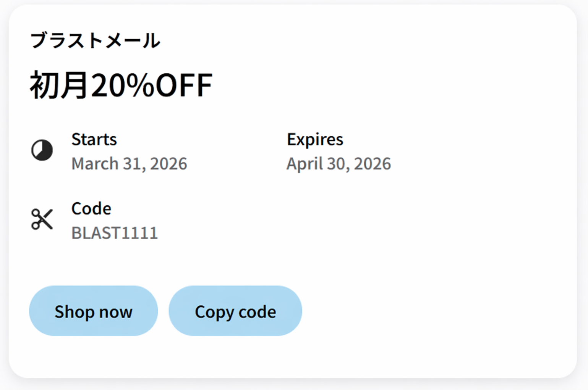Image resolution: width=588 pixels, height=390 pixels.
Task: Click the Starts label
Action: pos(94,139)
